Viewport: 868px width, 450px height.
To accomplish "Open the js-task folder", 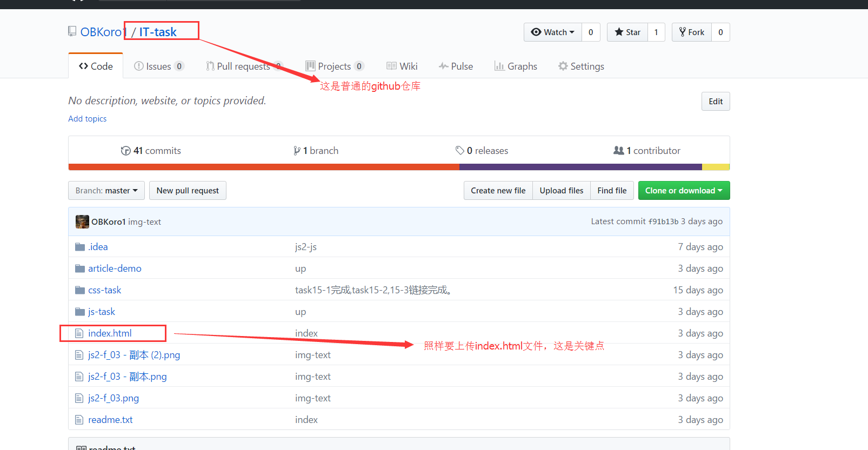I will [102, 311].
